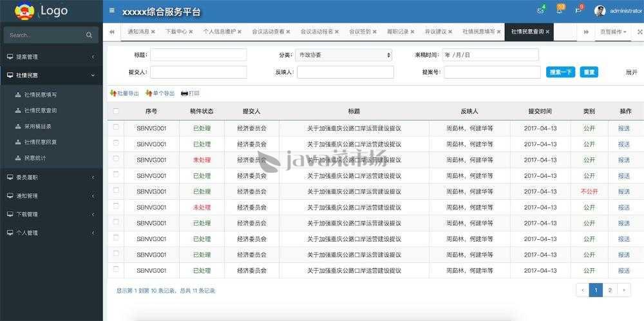Expand the 个人管理 sidebar menu
This screenshot has width=644, height=321.
pos(52,233)
